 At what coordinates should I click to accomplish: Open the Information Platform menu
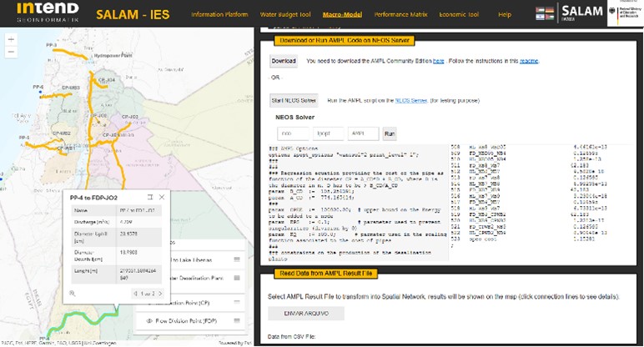pos(219,14)
